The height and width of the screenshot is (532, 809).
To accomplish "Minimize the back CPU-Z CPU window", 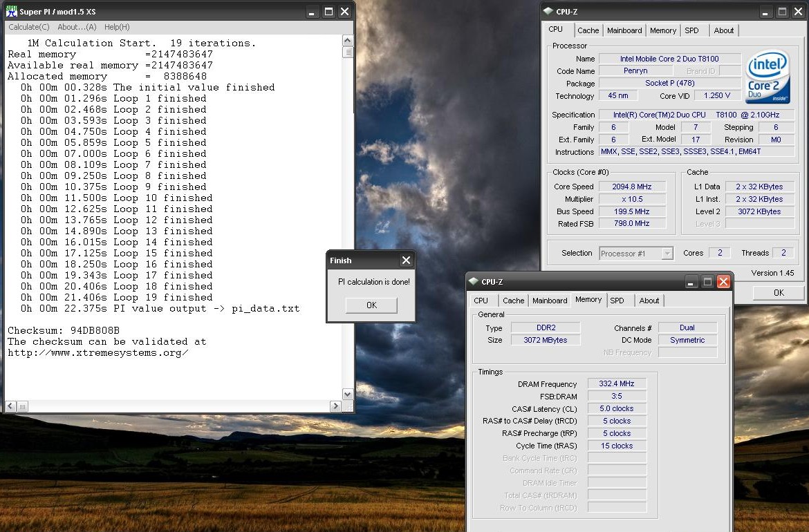I will [765, 11].
